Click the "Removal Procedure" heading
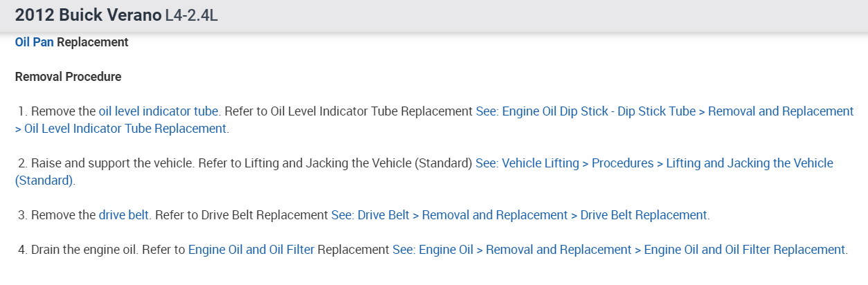This screenshot has height=285, width=868. pos(68,77)
